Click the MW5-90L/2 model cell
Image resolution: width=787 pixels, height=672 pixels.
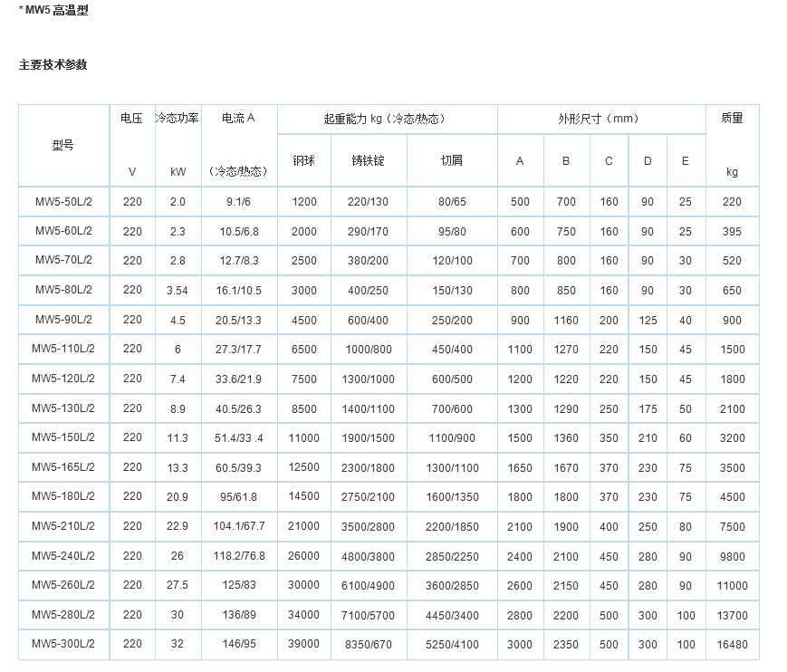pyautogui.click(x=63, y=320)
